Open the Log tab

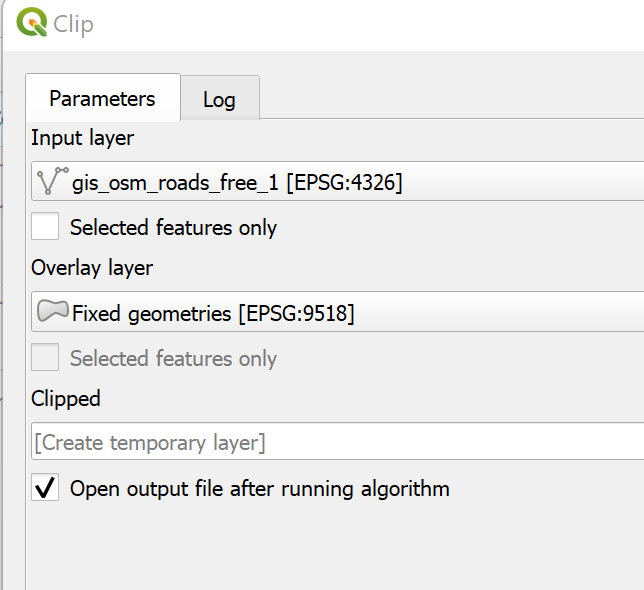(219, 100)
